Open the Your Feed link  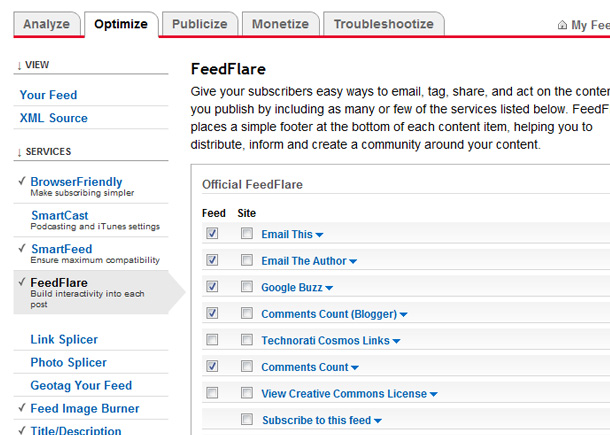pos(49,95)
